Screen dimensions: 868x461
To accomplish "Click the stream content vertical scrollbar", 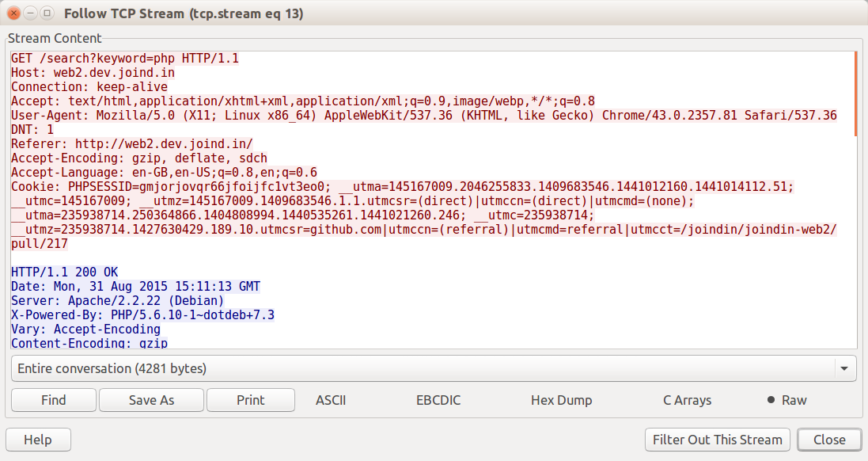I will [x=855, y=93].
